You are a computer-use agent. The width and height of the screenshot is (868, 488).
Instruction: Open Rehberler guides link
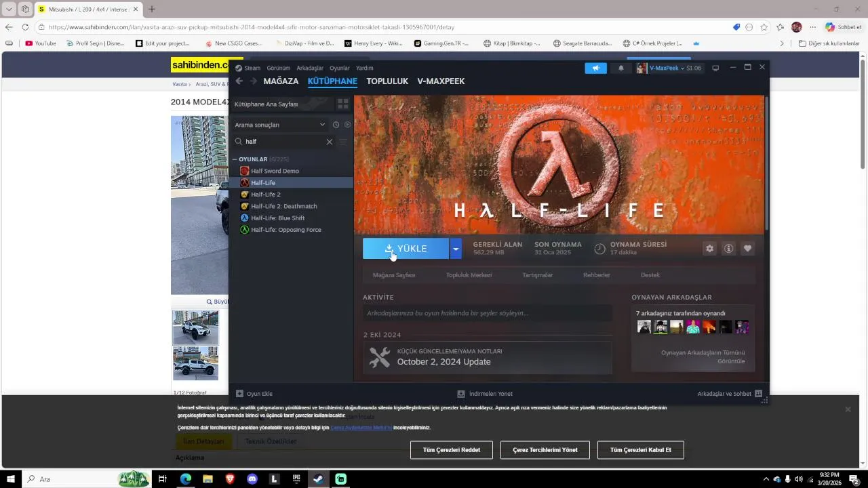pos(597,275)
